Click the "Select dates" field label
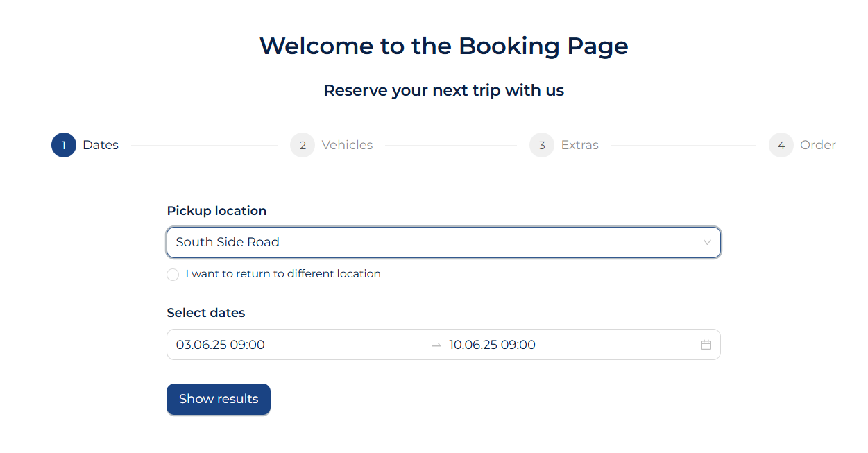 (x=206, y=313)
